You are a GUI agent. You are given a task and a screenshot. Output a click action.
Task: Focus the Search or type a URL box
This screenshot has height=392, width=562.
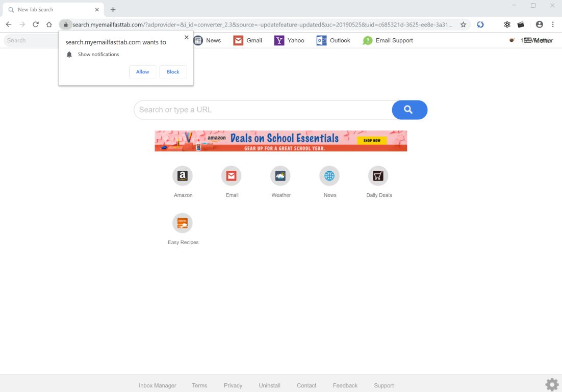(264, 110)
